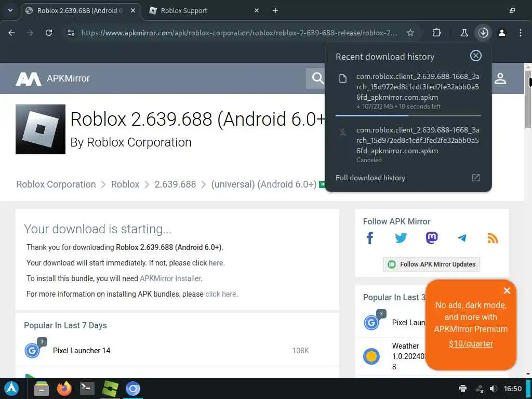
Task: Toggle the Downloads toolbar icon
Action: [x=483, y=33]
